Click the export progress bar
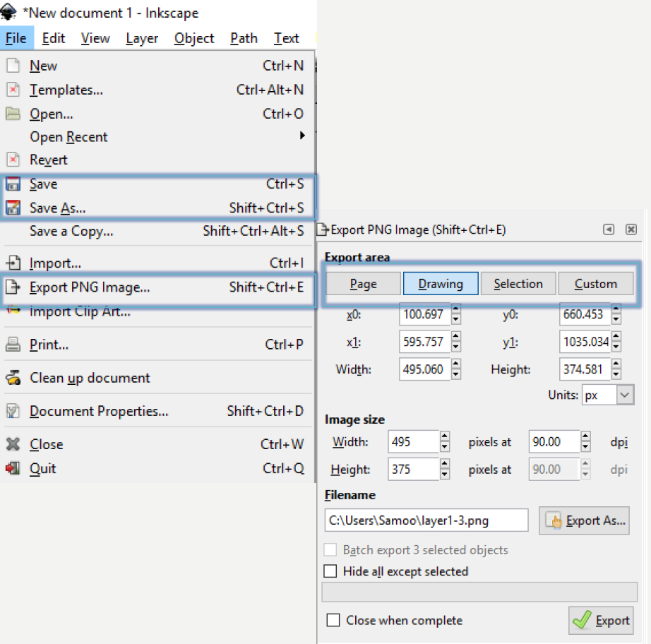Image resolution: width=651 pixels, height=644 pixels. coord(479,592)
